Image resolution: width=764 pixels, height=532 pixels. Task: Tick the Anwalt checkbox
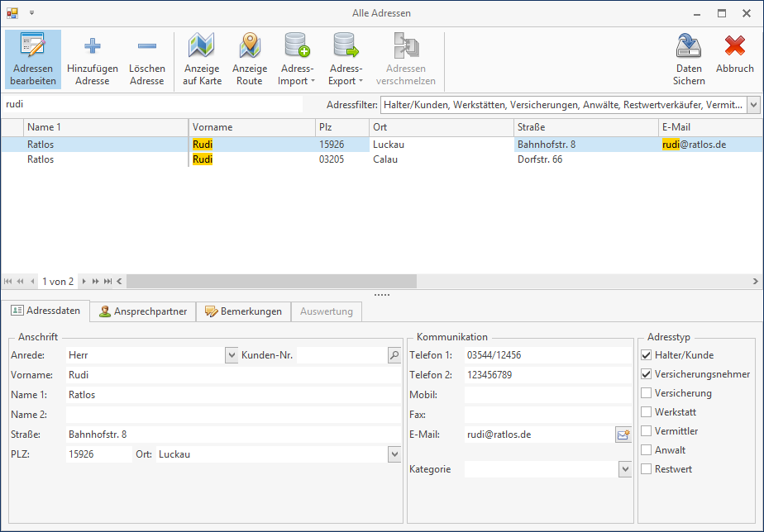click(x=647, y=450)
